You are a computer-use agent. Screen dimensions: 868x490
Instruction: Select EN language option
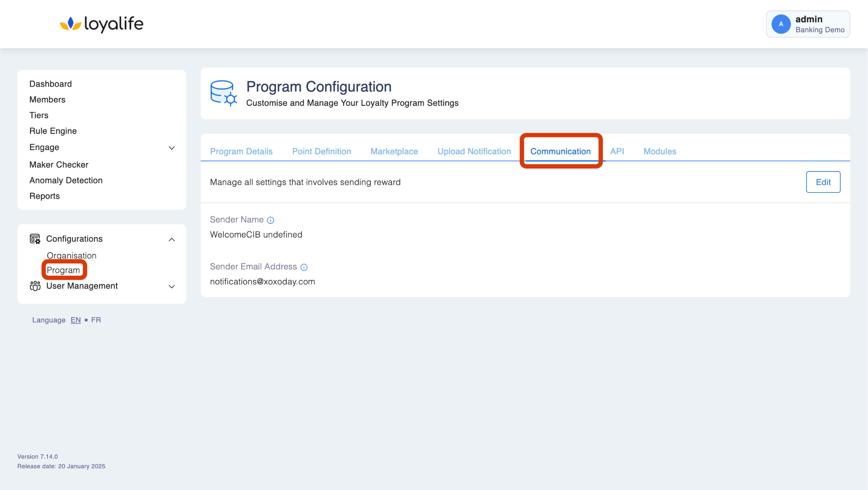(75, 320)
